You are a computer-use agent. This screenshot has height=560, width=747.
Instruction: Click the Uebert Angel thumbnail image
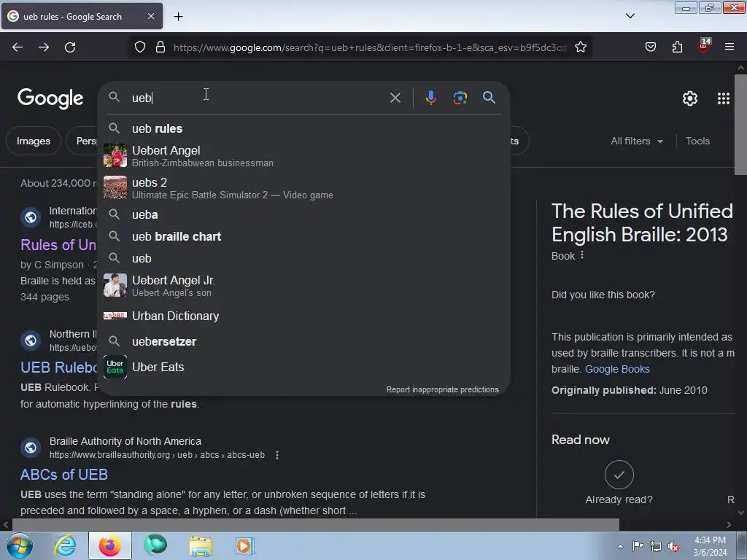pyautogui.click(x=115, y=156)
